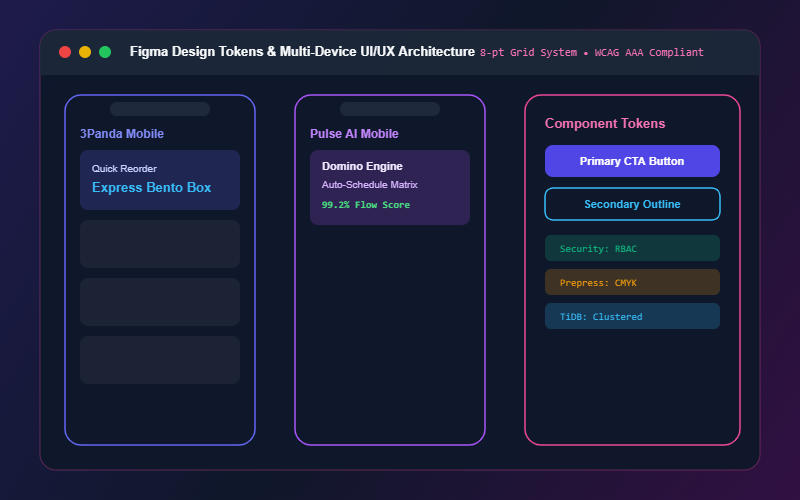Select the Prepress: CMYK token chip
This screenshot has height=500, width=800.
[x=632, y=283]
